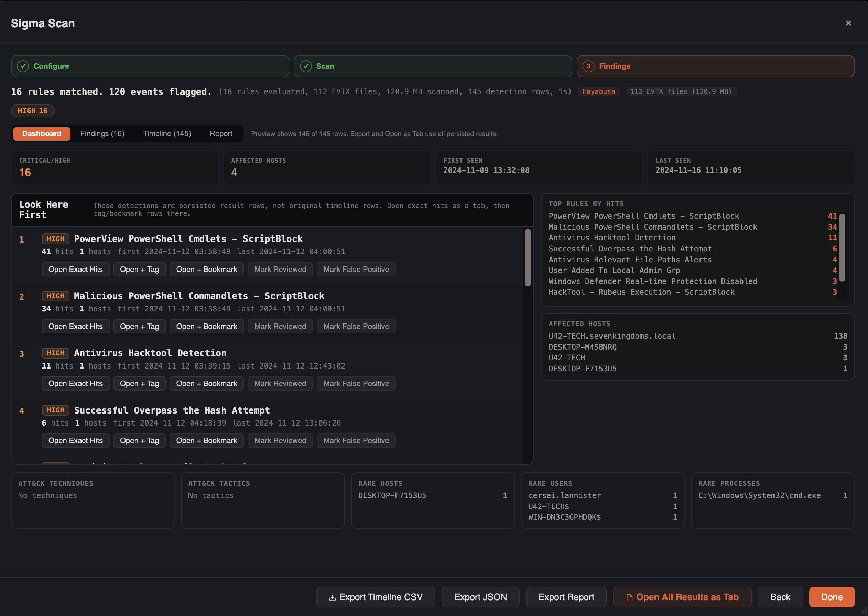The image size is (868, 616).
Task: Select Windows Defender Real-time Protection Disabled rule
Action: 693,282
